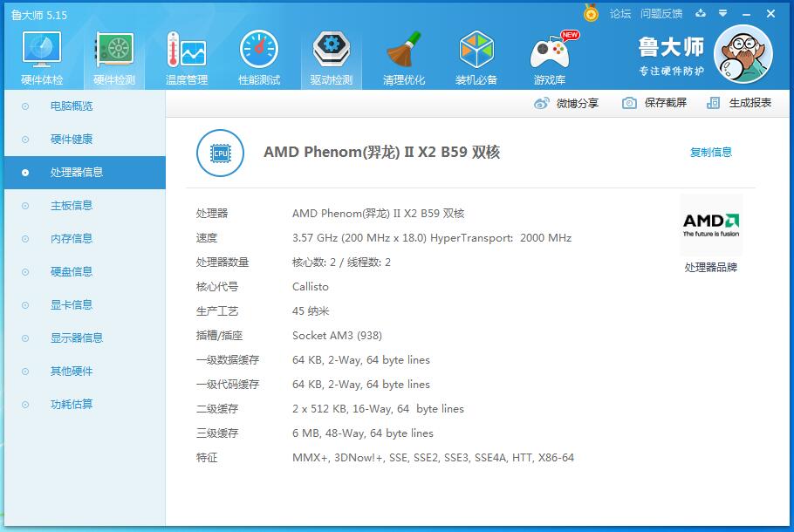Click the AMD processor brand logo

click(x=711, y=225)
